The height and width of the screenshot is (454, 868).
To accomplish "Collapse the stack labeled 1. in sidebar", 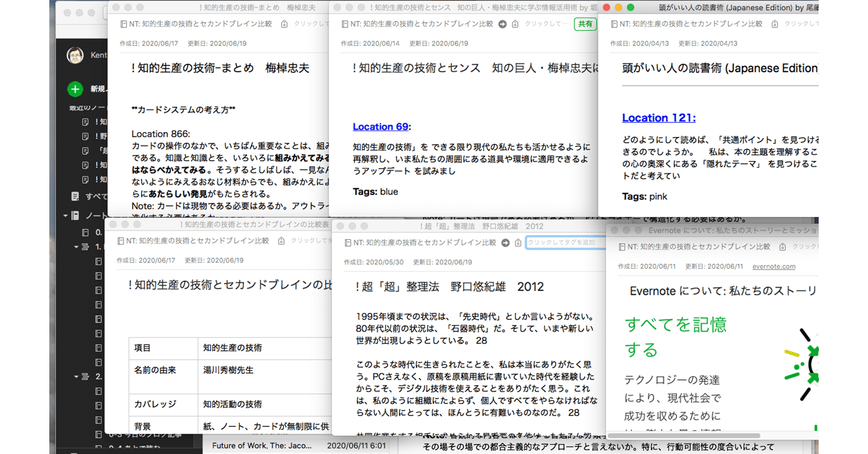I will click(76, 247).
